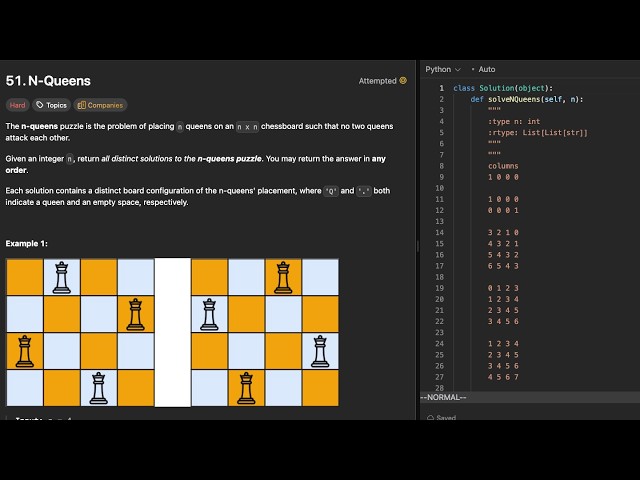Click the '3 2 1 0' row on line 14

[503, 233]
